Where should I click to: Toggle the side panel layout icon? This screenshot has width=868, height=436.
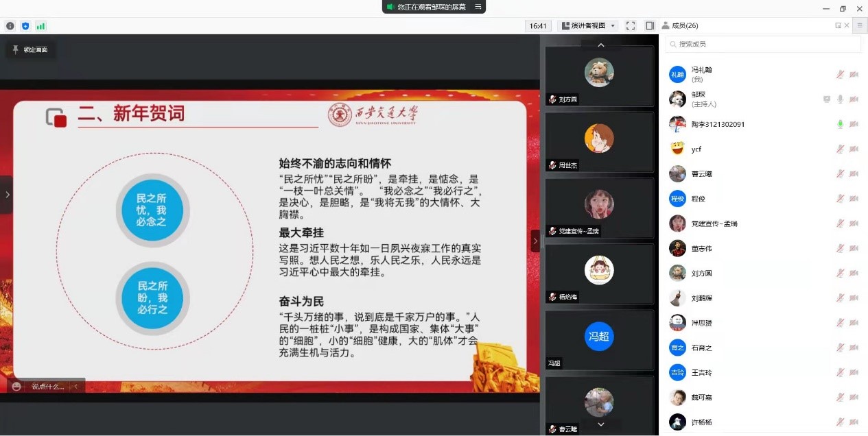click(649, 25)
